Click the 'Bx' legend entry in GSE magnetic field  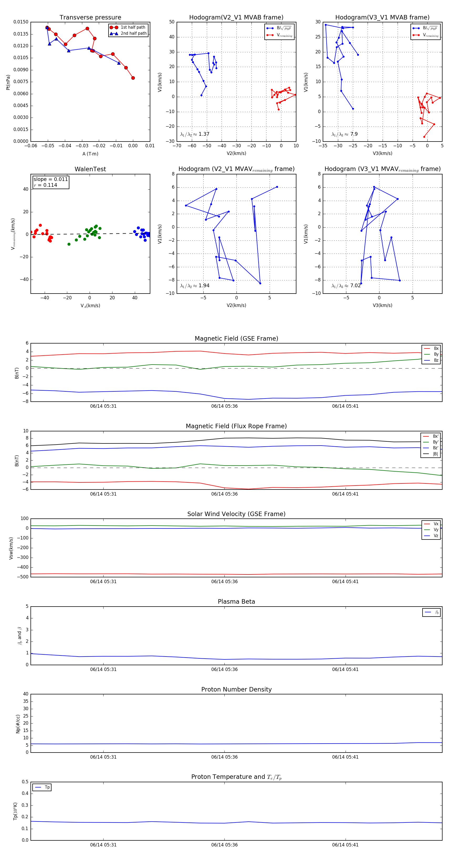[x=431, y=349]
